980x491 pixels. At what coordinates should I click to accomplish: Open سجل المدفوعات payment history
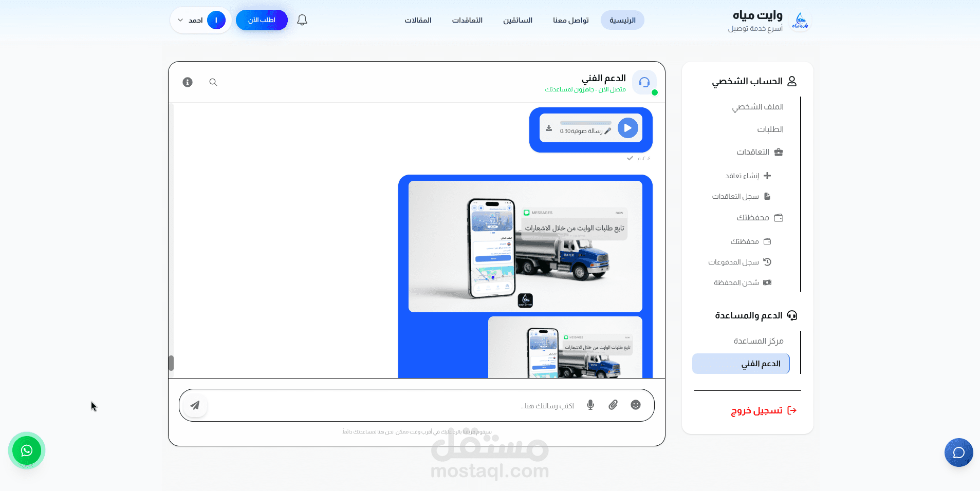coord(739,262)
